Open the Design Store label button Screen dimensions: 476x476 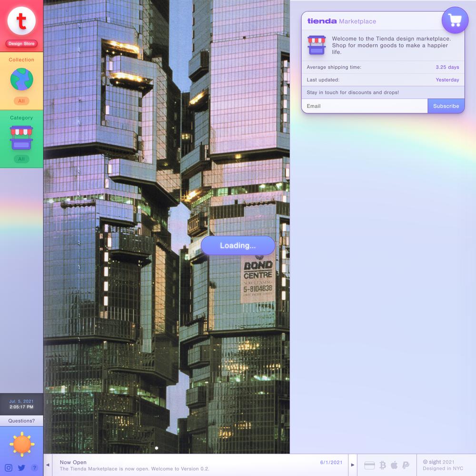point(21,43)
